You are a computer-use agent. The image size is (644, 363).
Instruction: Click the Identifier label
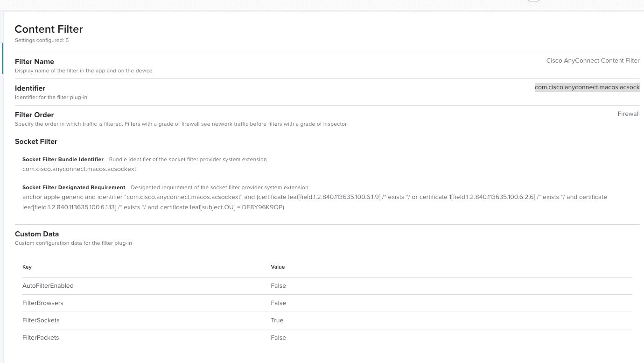coord(30,88)
